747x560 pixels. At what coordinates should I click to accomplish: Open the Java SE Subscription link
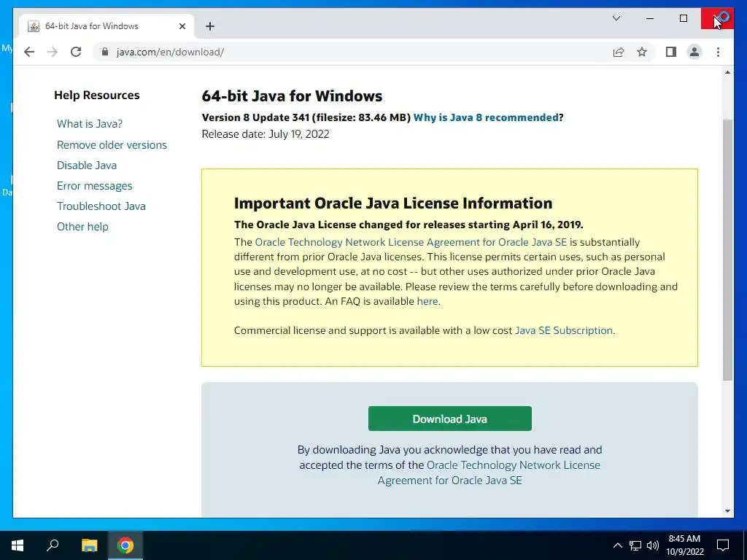click(564, 330)
